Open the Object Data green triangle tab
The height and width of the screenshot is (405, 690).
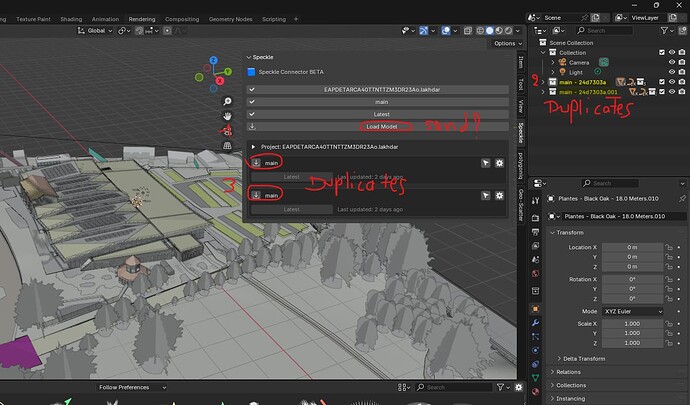[536, 378]
